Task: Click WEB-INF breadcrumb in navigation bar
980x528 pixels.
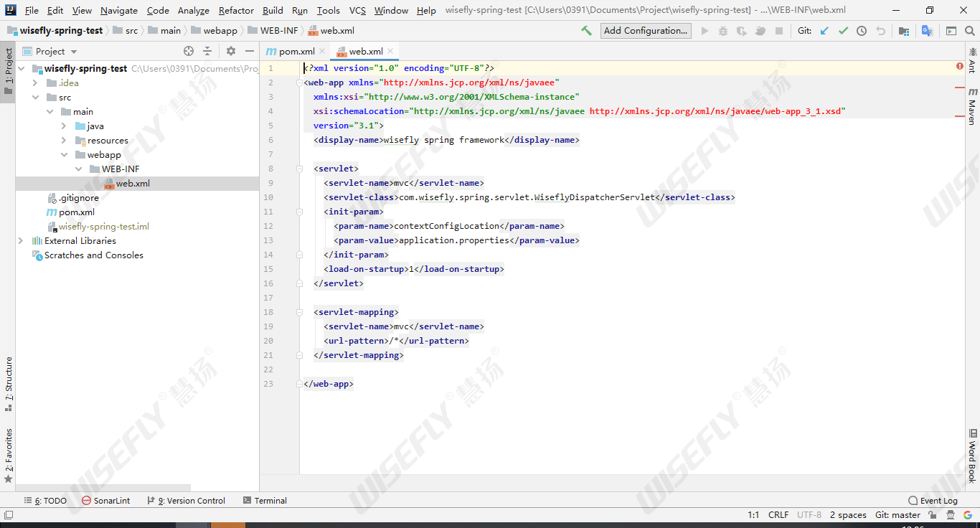Action: point(273,31)
